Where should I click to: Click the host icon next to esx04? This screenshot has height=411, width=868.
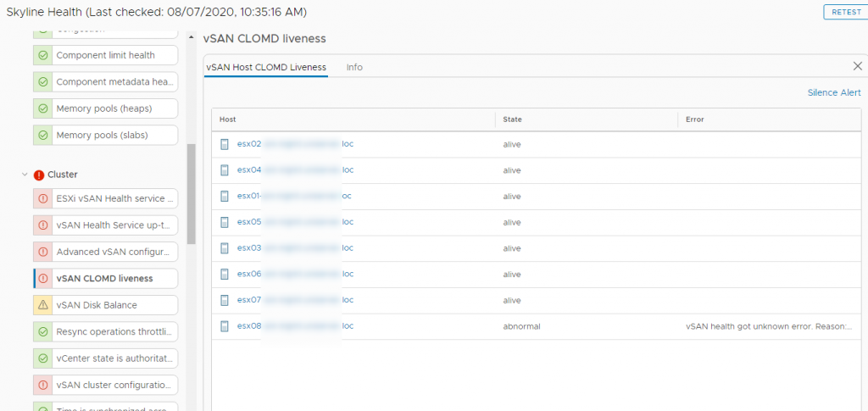coord(224,170)
